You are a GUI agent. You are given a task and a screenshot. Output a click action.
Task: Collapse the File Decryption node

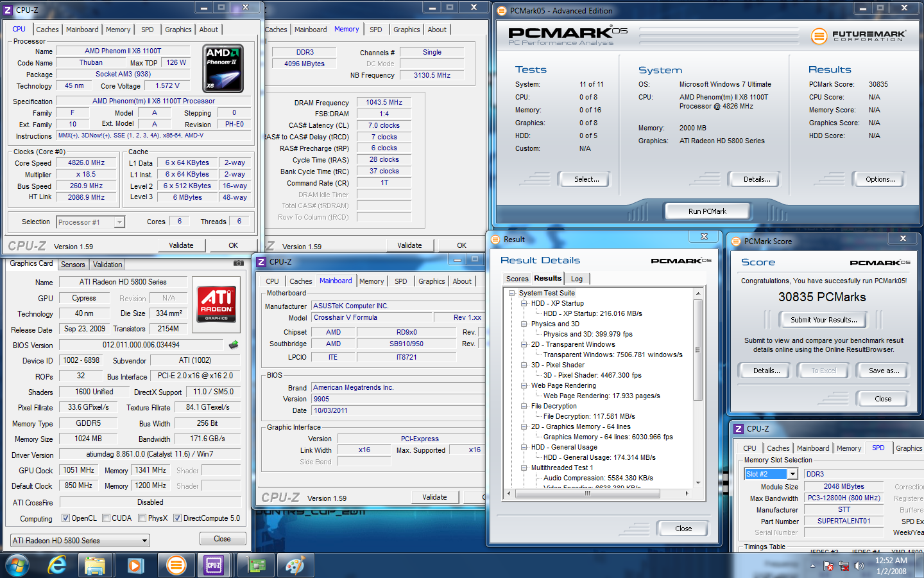(524, 406)
